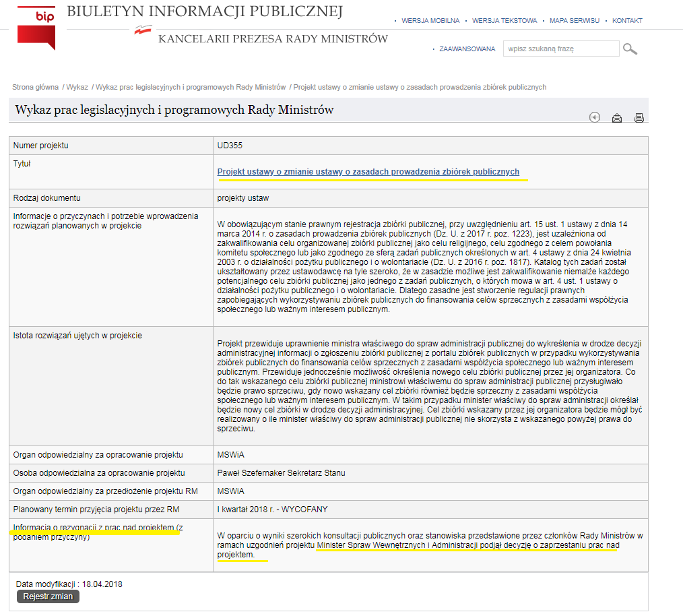Select label 'Organ odpowiedzialny za przedłożenie projektu RM'
The width and height of the screenshot is (683, 616).
tap(105, 491)
